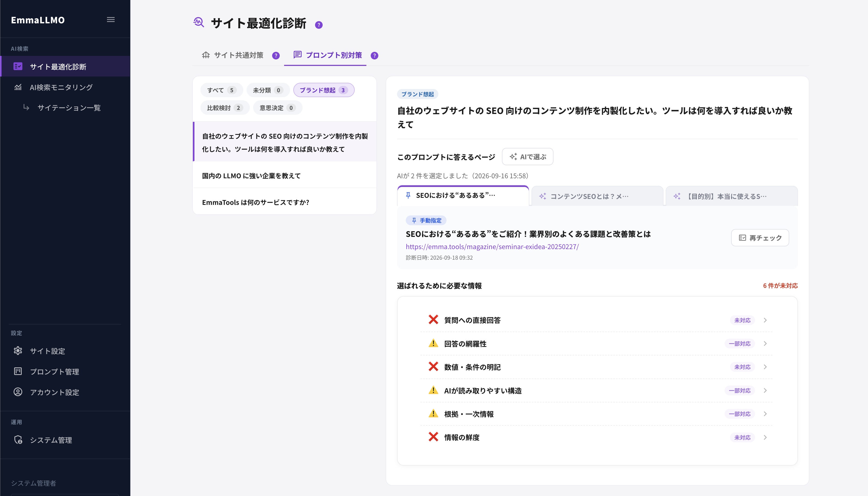Image resolution: width=868 pixels, height=496 pixels.
Task: Open the 【目的別】本当に使えるS… page tab
Action: tap(732, 196)
